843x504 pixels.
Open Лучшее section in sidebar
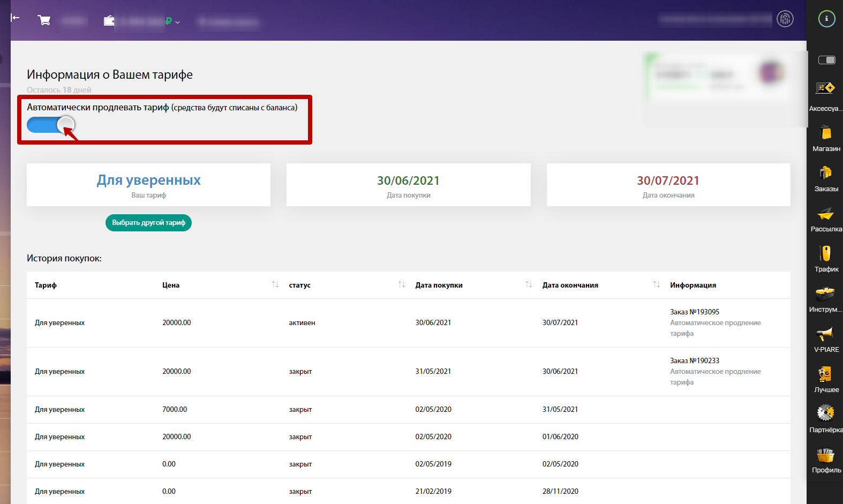(x=826, y=379)
